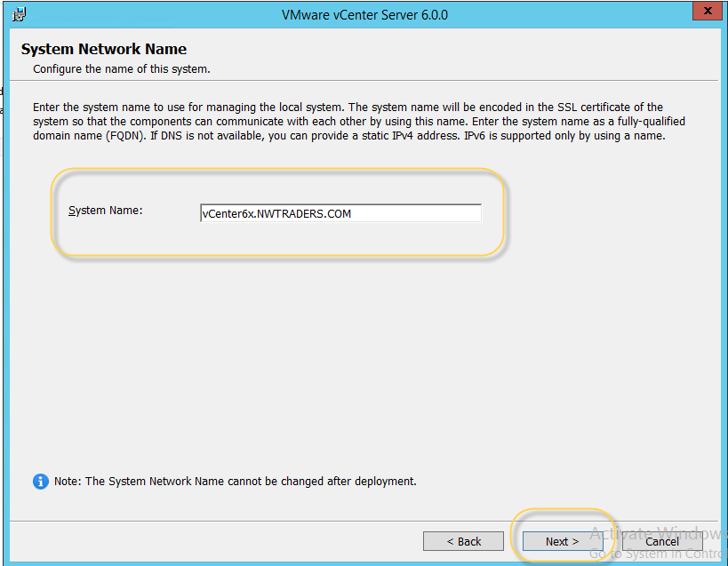728x566 pixels.
Task: Click the "System Name:" label
Action: (x=105, y=211)
